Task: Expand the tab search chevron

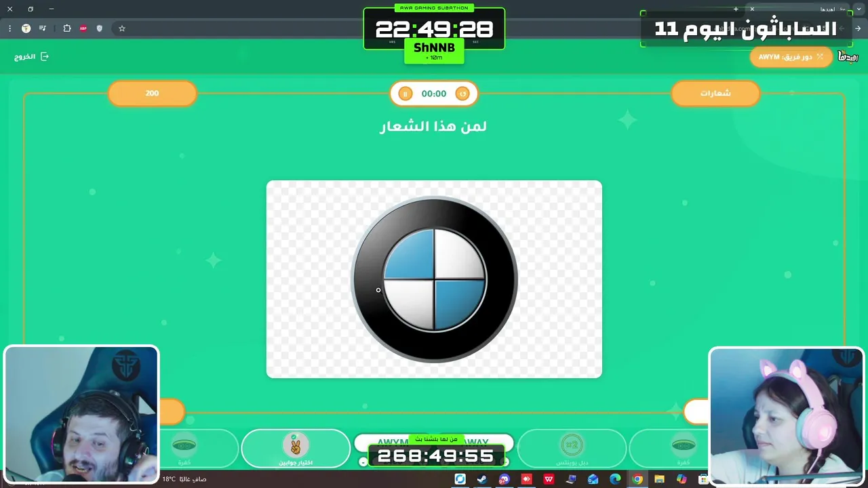Action: coord(859,9)
